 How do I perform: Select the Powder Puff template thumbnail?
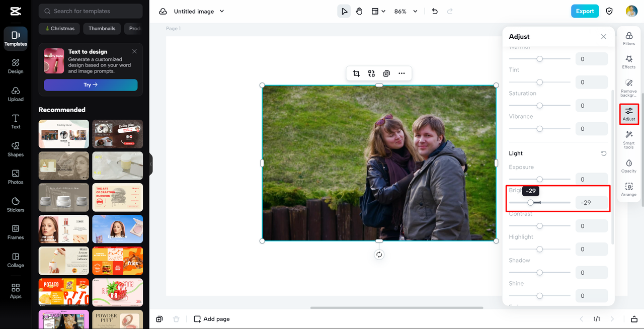[117, 318]
